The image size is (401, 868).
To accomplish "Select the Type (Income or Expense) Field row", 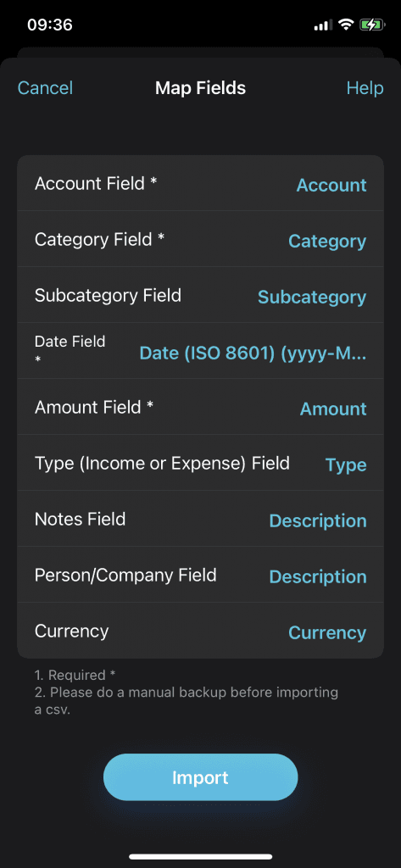I will point(200,463).
